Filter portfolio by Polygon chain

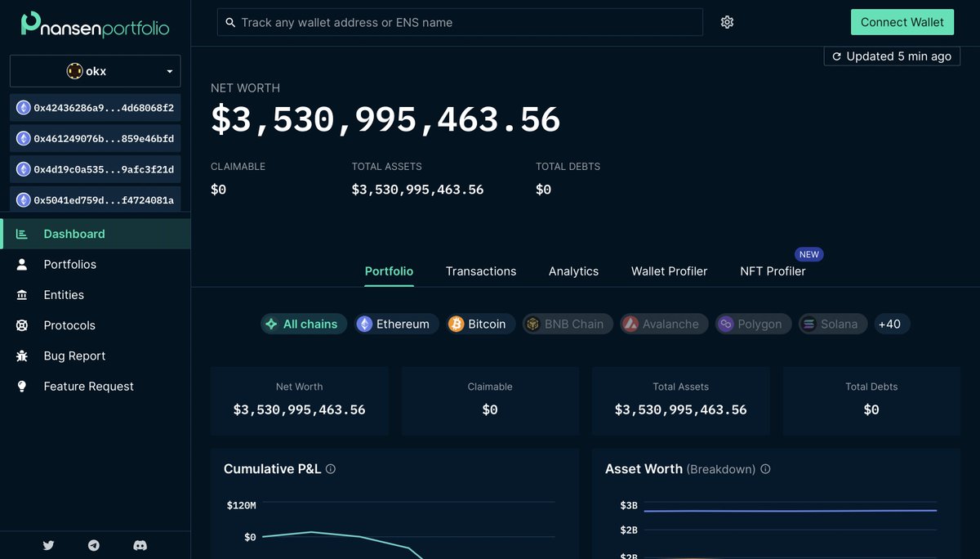[x=753, y=324]
